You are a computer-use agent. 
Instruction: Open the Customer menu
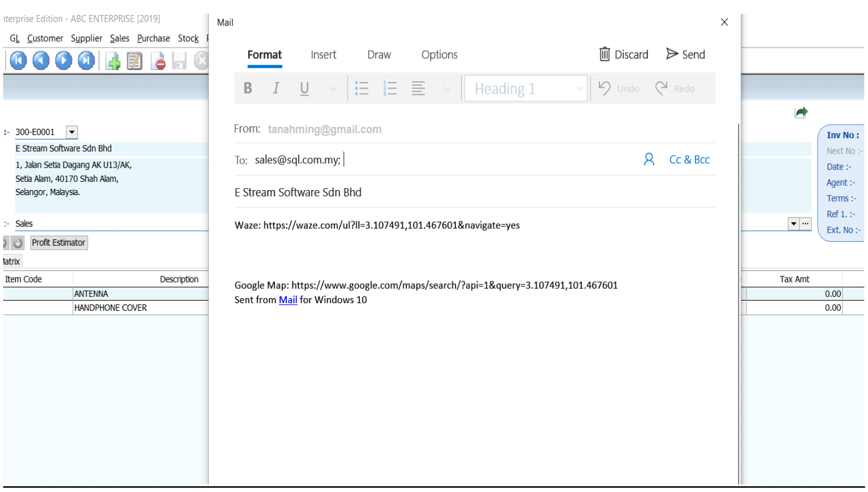pos(45,39)
